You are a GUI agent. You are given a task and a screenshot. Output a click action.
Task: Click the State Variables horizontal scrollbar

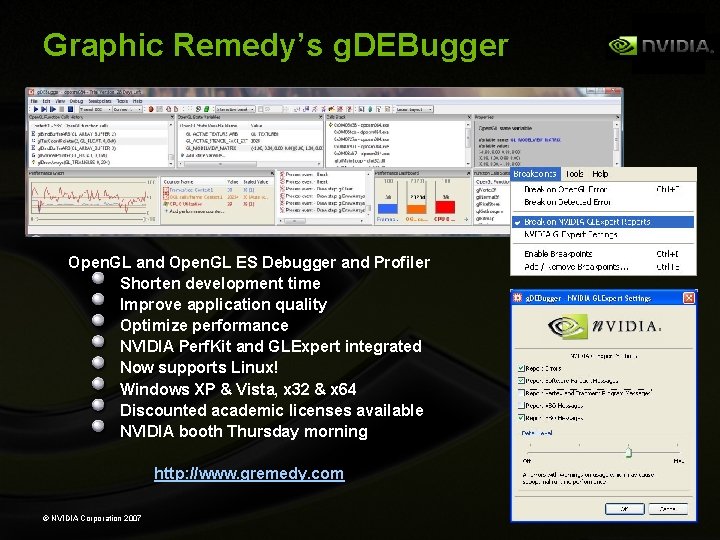point(250,164)
